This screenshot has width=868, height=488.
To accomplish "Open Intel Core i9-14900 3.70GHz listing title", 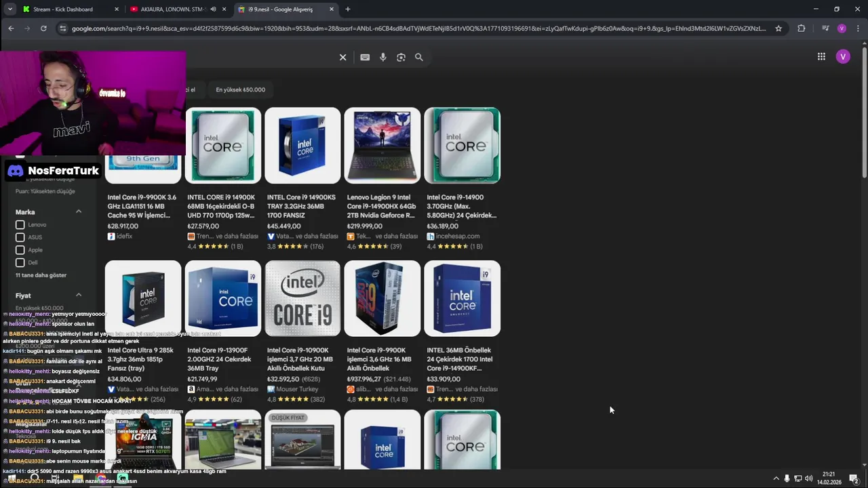I will click(x=462, y=206).
